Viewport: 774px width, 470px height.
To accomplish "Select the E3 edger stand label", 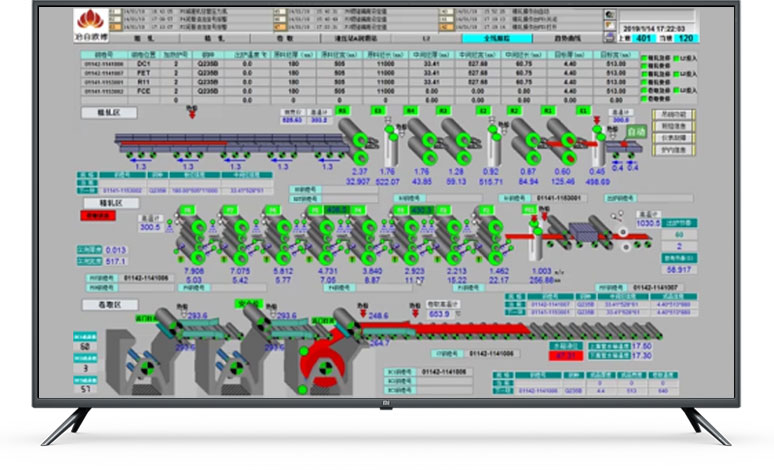I will (378, 111).
